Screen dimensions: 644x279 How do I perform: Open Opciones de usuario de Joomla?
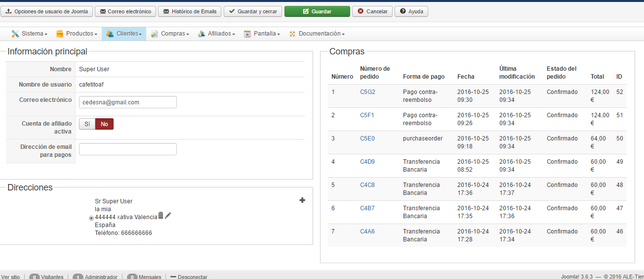point(47,11)
